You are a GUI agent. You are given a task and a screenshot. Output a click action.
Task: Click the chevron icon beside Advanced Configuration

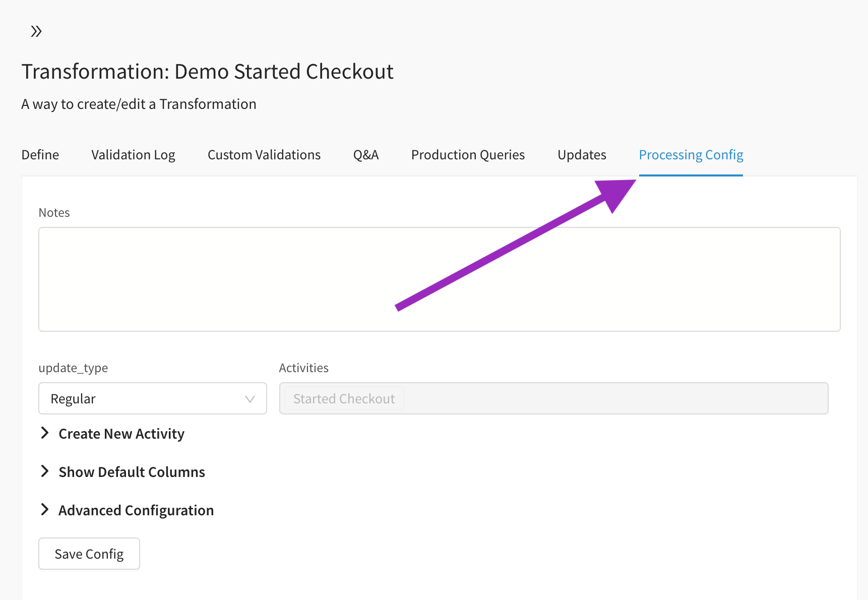click(45, 510)
